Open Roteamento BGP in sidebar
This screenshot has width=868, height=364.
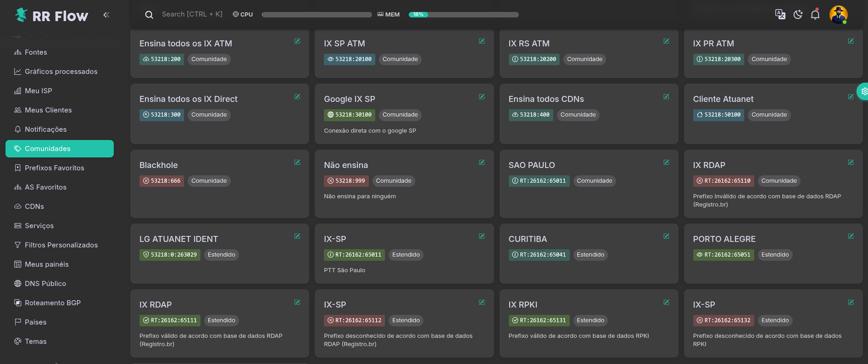tap(53, 303)
